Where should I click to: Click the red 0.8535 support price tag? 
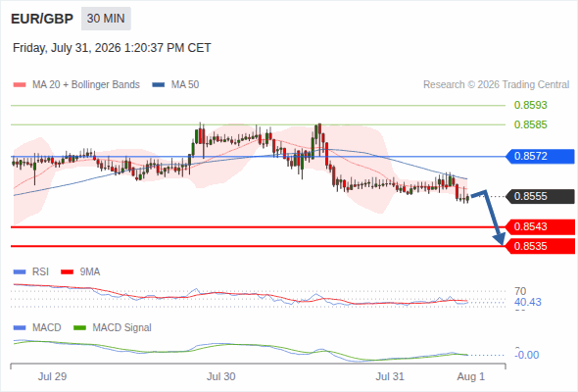[540, 246]
